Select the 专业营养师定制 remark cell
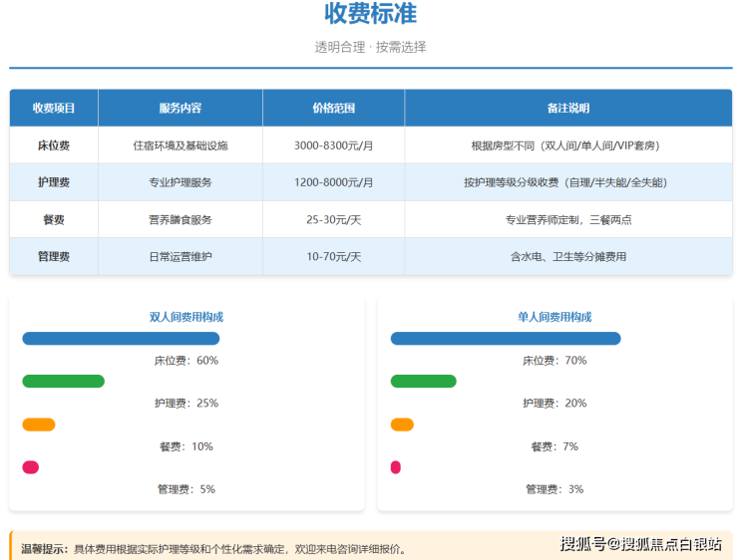The width and height of the screenshot is (738, 560). pos(567,219)
